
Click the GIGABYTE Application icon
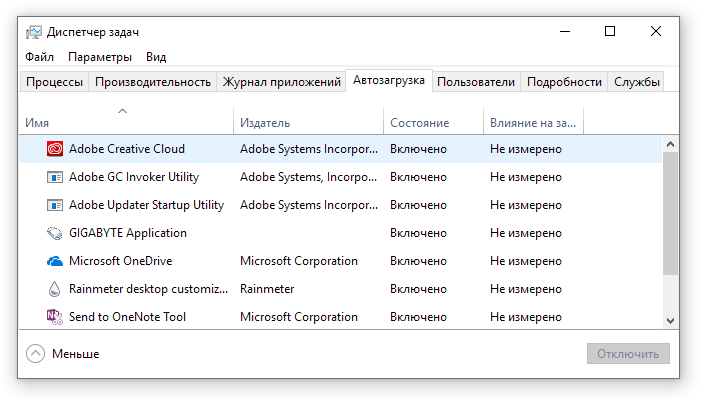pyautogui.click(x=55, y=233)
